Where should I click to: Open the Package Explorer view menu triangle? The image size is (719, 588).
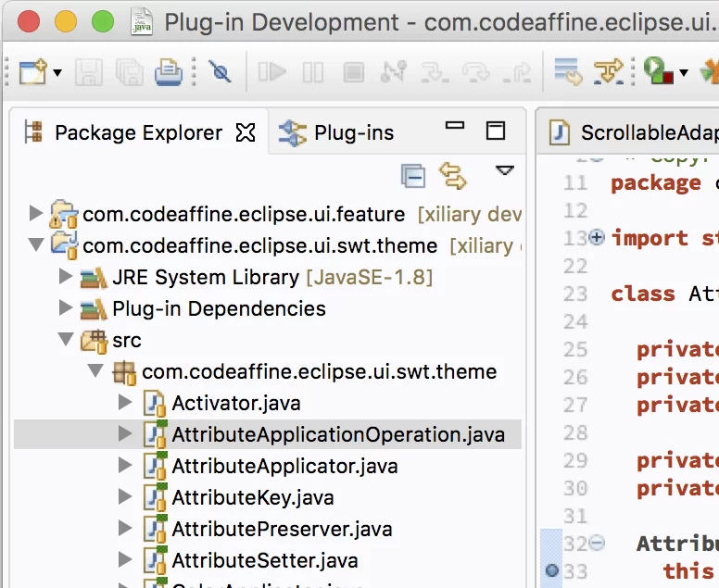(x=505, y=170)
